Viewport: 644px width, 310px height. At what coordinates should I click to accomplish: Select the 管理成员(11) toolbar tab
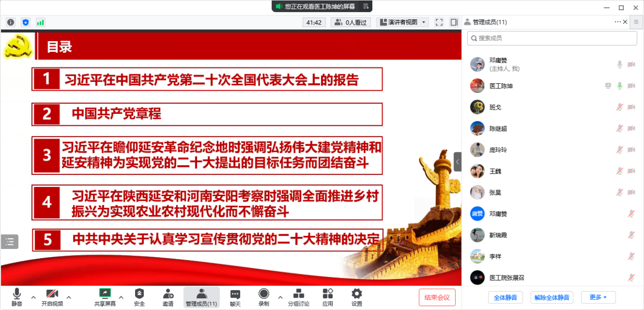coord(202,297)
